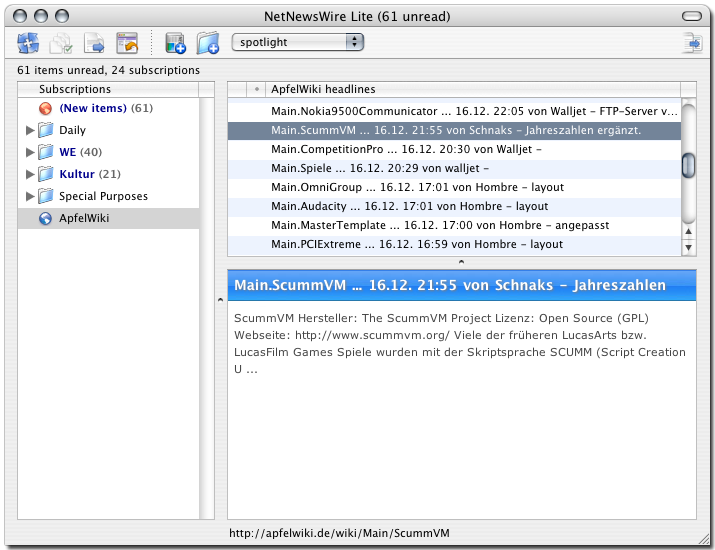Open the Main.CompetitionPro headline
Image resolution: width=715 pixels, height=550 pixels.
coord(454,150)
